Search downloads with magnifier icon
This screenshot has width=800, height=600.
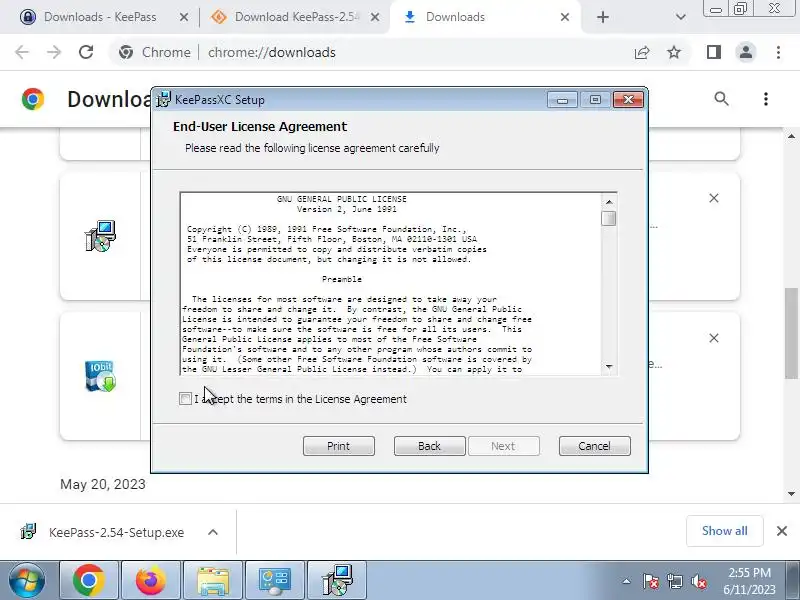[x=721, y=98]
